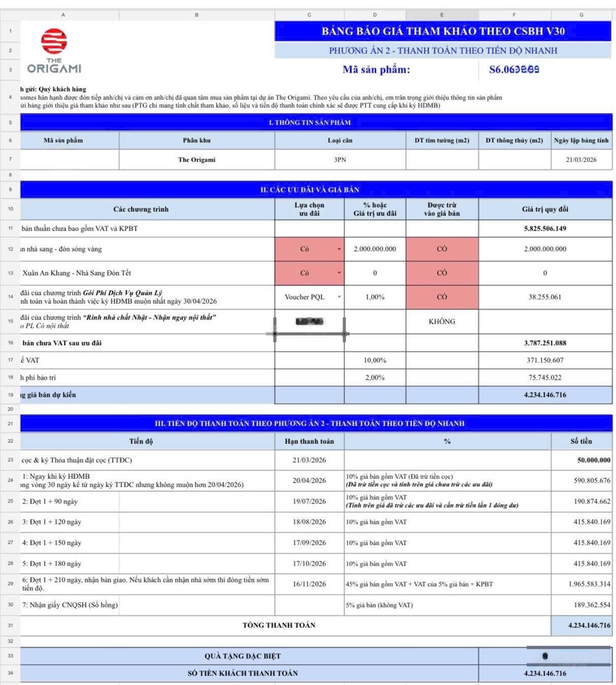Select the '3PN' cell

(x=340, y=159)
